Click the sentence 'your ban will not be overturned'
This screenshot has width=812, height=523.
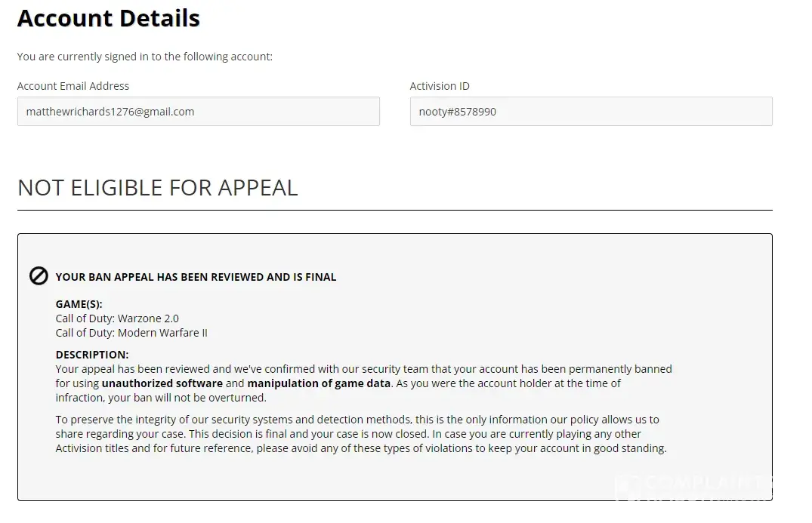coord(187,398)
